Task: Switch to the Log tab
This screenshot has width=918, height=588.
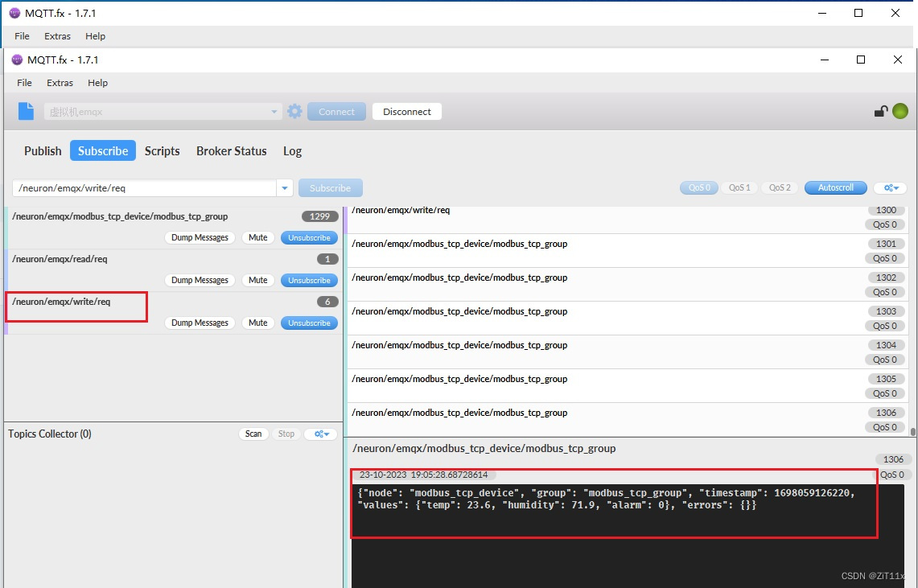Action: tap(292, 151)
